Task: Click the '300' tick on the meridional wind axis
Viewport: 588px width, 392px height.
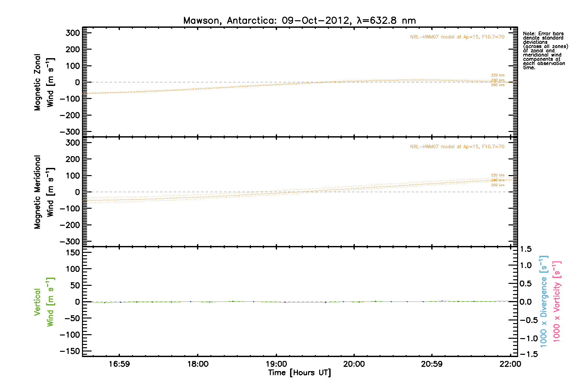Action: [73, 143]
